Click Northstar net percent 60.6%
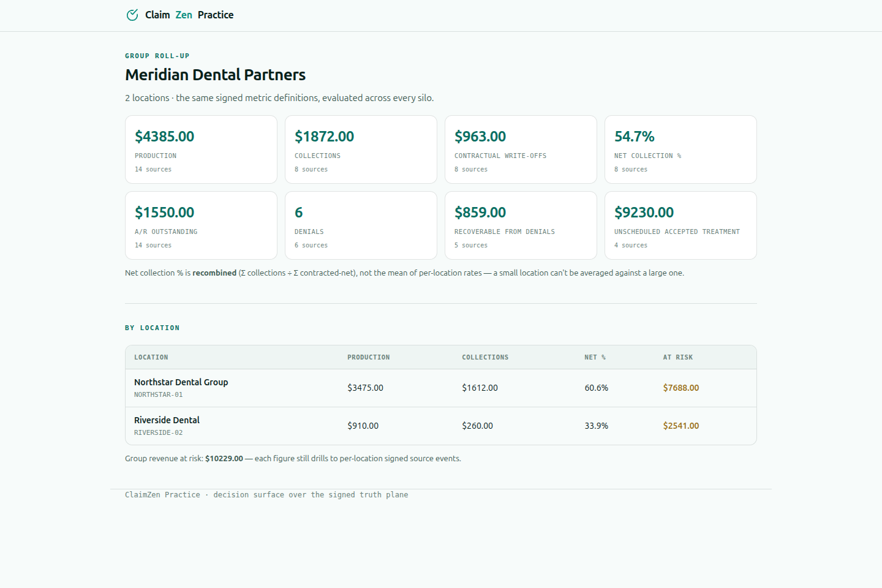The image size is (882, 588). (596, 388)
